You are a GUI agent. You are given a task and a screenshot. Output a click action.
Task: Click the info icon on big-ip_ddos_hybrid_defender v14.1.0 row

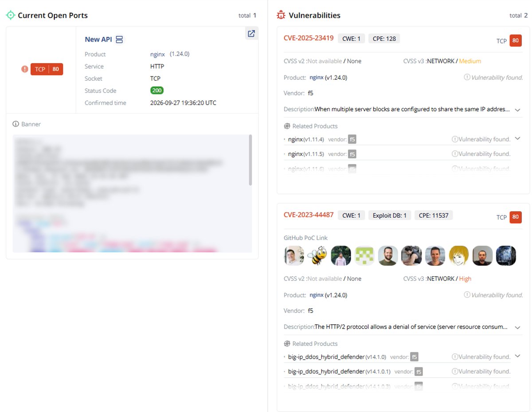point(454,357)
